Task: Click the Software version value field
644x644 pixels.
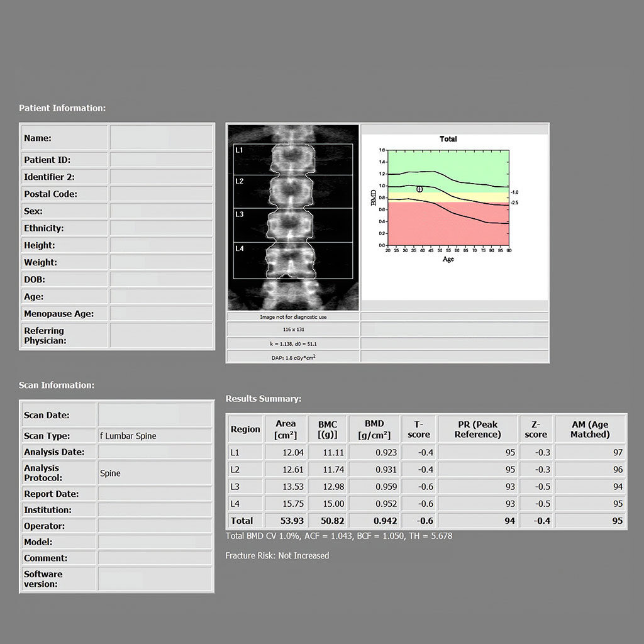Action: coord(155,579)
